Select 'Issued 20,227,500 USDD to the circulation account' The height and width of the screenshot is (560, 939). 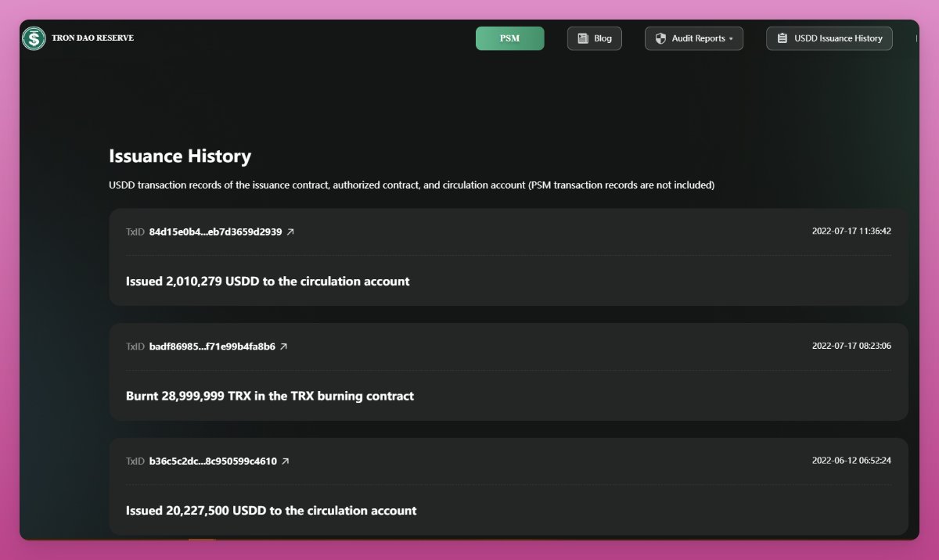272,511
